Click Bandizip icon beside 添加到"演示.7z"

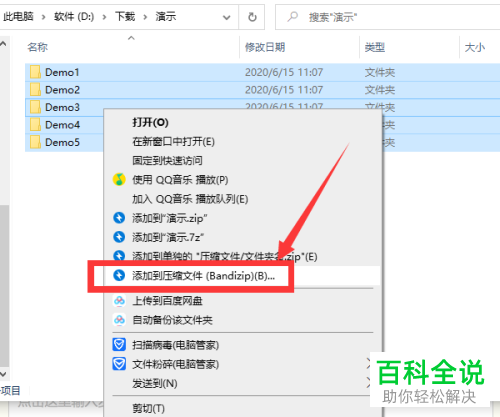pyautogui.click(x=119, y=237)
